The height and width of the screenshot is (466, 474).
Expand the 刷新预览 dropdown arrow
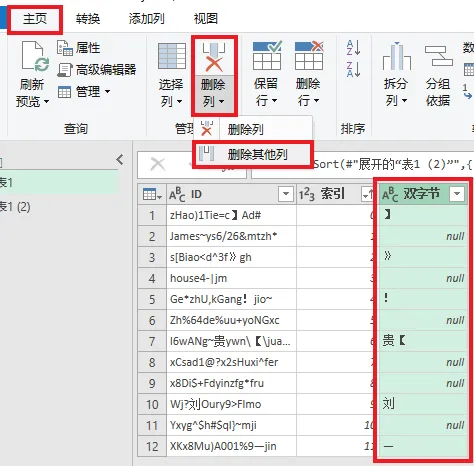coord(46,101)
